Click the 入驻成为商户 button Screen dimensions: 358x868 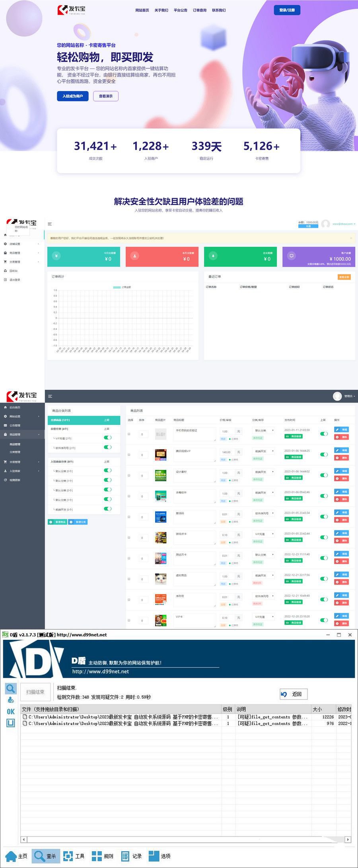72,96
